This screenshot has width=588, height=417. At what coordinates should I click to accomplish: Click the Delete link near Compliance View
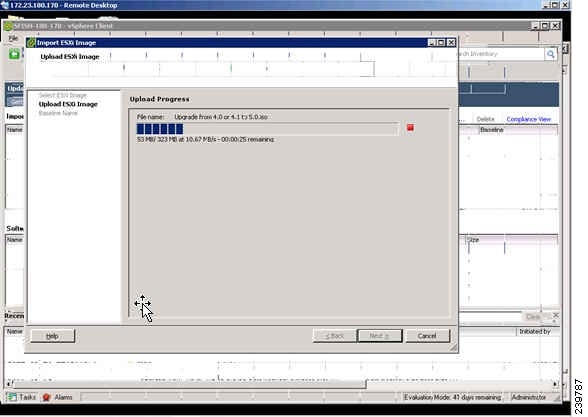coord(485,119)
